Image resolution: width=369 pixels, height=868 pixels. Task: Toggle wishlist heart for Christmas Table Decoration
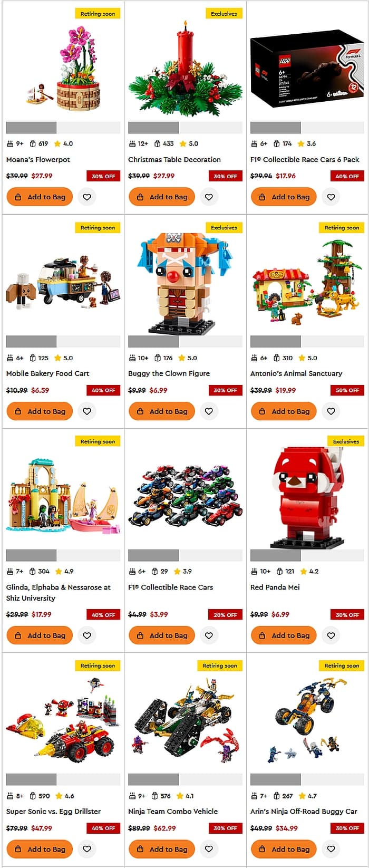point(209,197)
